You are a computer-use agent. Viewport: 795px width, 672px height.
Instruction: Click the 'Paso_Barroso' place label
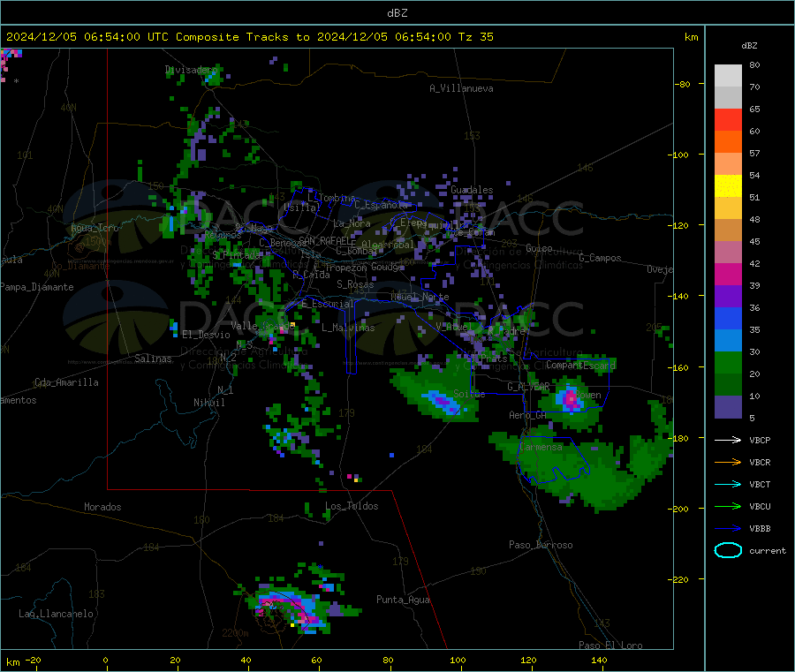[x=541, y=545]
